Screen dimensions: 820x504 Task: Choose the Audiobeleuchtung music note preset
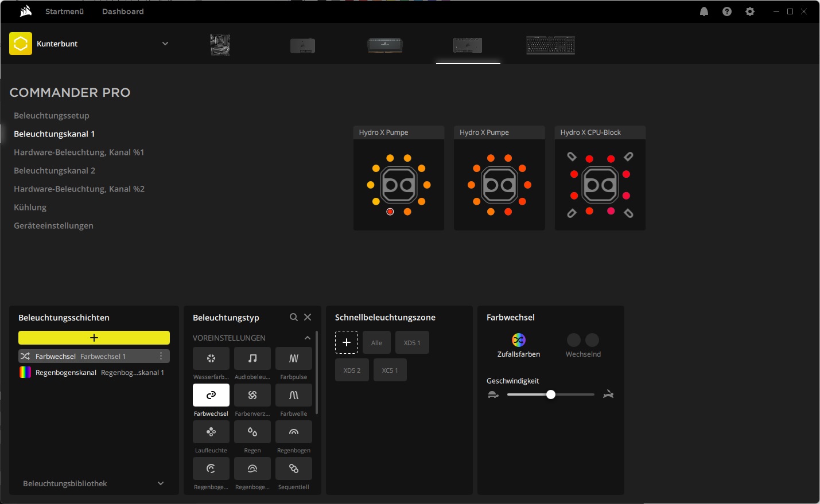tap(252, 358)
